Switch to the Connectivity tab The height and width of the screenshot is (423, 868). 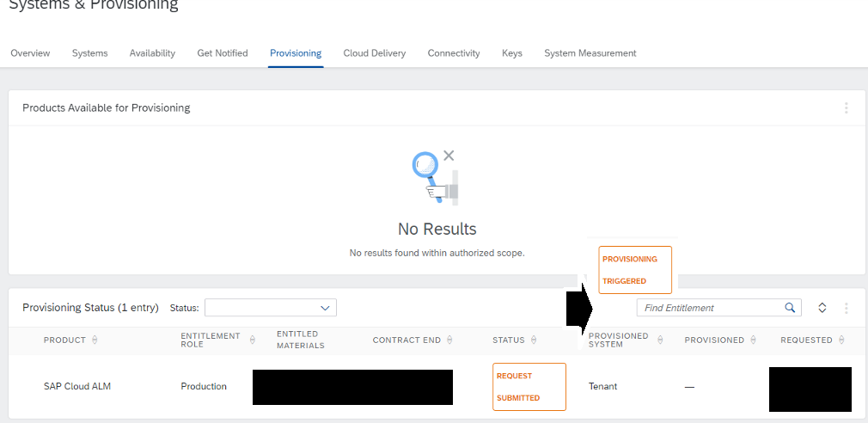(454, 53)
